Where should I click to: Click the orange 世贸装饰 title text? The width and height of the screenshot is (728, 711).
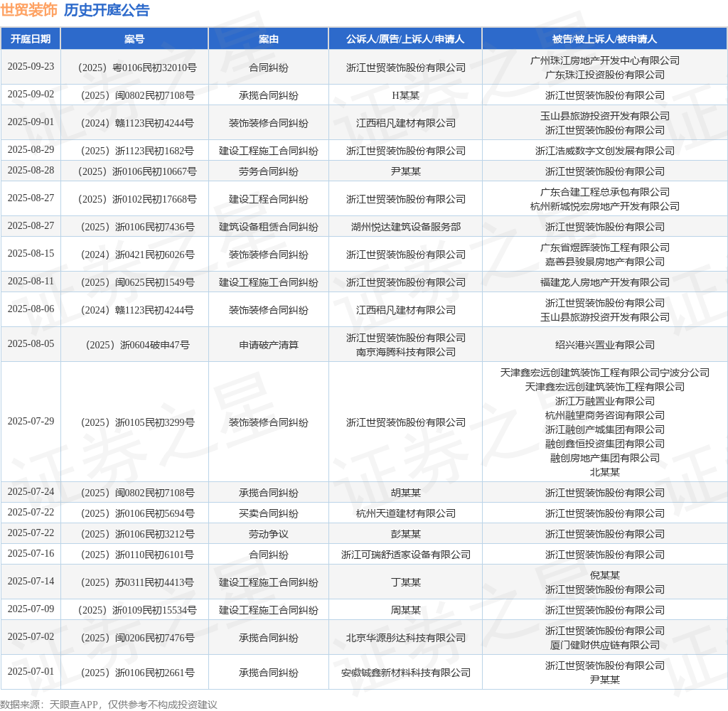(28, 10)
